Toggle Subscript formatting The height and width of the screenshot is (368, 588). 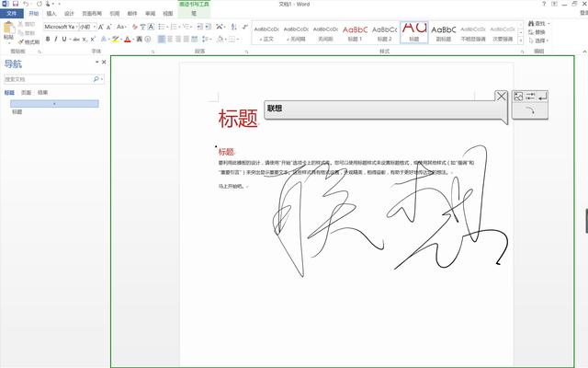pyautogui.click(x=85, y=39)
